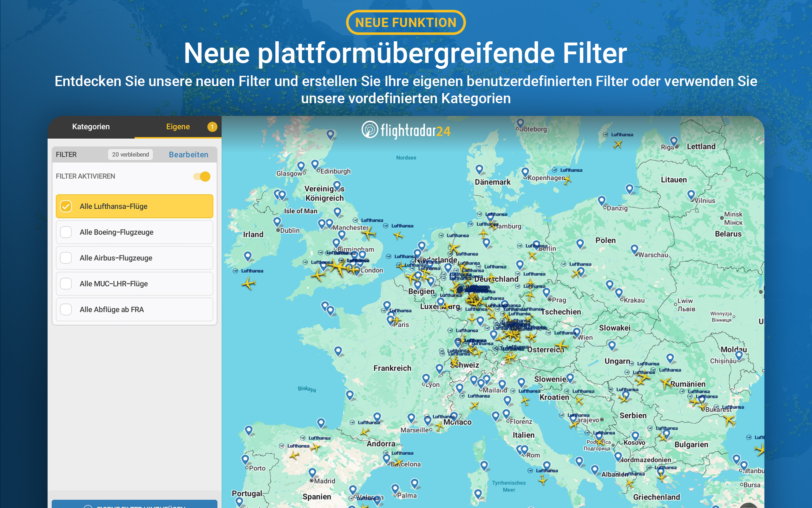812x508 pixels.
Task: Check the Alle Boeing-Flugzeuge checkbox
Action: click(x=66, y=232)
